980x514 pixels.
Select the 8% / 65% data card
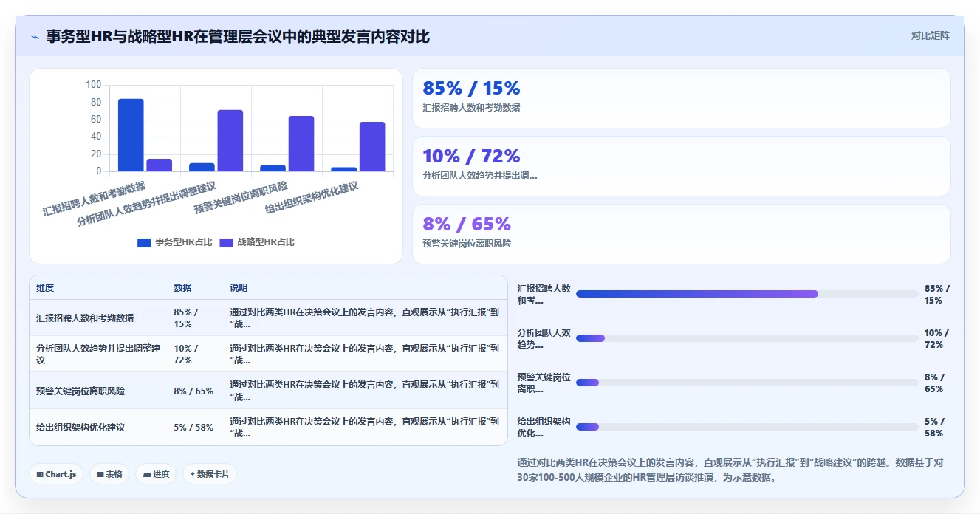point(681,234)
